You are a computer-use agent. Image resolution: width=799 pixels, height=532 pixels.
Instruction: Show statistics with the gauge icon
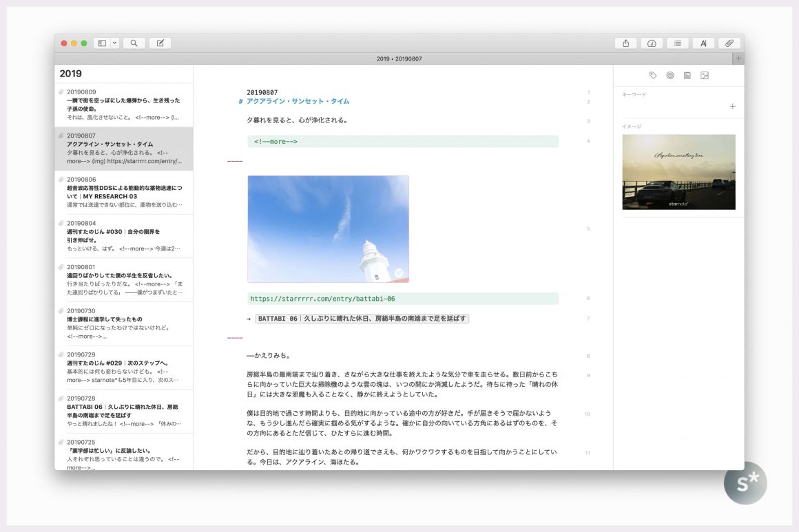tap(652, 43)
